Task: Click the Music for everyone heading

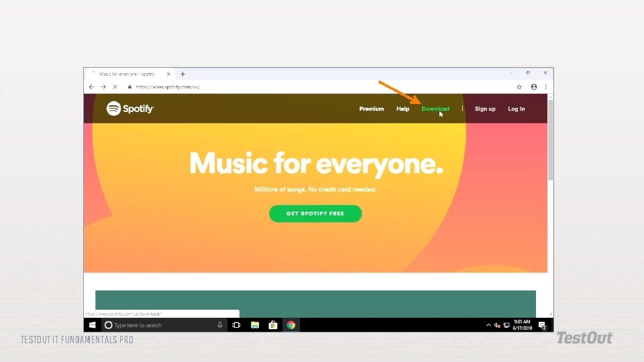Action: click(x=316, y=164)
